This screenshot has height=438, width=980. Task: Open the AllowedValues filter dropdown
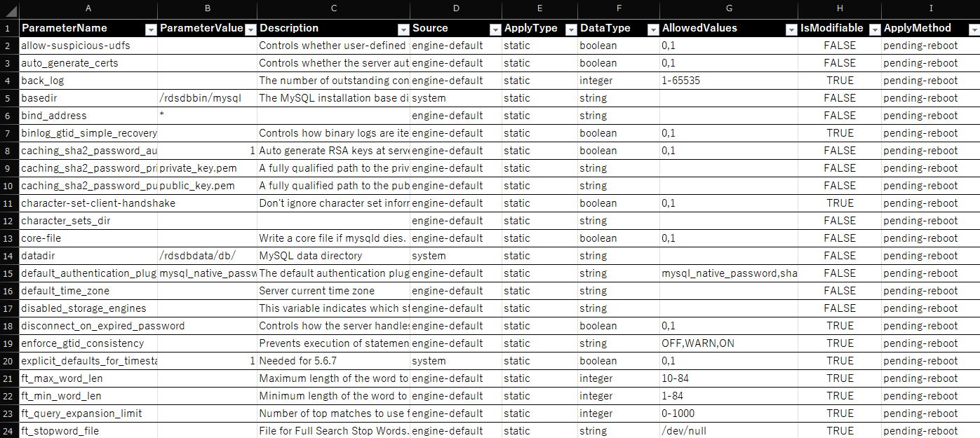click(791, 29)
